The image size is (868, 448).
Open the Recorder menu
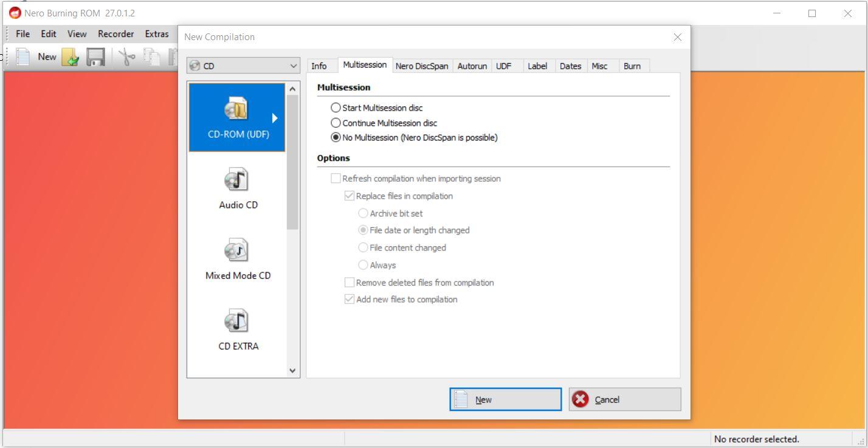(x=115, y=34)
